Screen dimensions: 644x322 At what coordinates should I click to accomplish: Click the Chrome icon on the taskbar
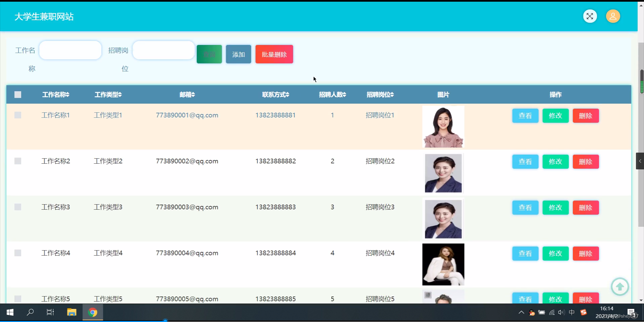pos(93,312)
